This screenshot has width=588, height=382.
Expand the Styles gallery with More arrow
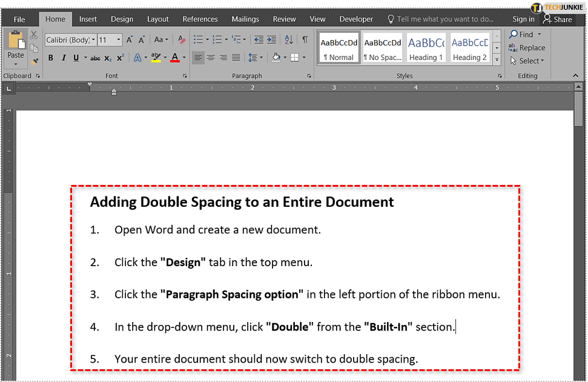click(497, 60)
